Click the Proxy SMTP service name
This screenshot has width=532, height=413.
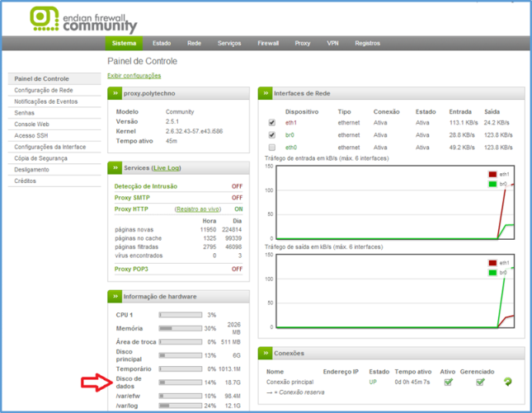(132, 198)
